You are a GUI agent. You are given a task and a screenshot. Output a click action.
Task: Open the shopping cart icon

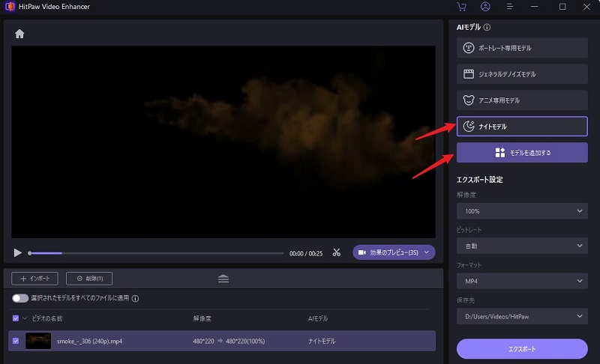tap(461, 7)
